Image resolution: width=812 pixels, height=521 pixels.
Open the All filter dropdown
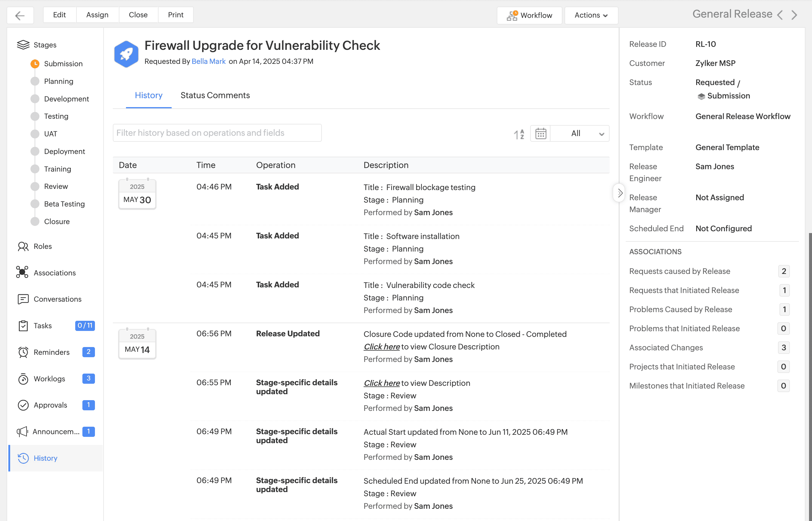pos(580,133)
